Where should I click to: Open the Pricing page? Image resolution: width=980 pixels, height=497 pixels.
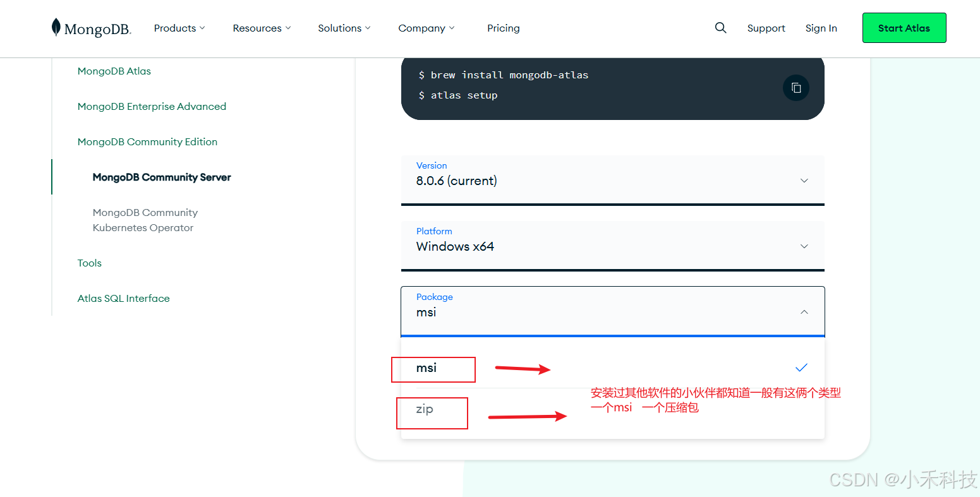(x=503, y=28)
